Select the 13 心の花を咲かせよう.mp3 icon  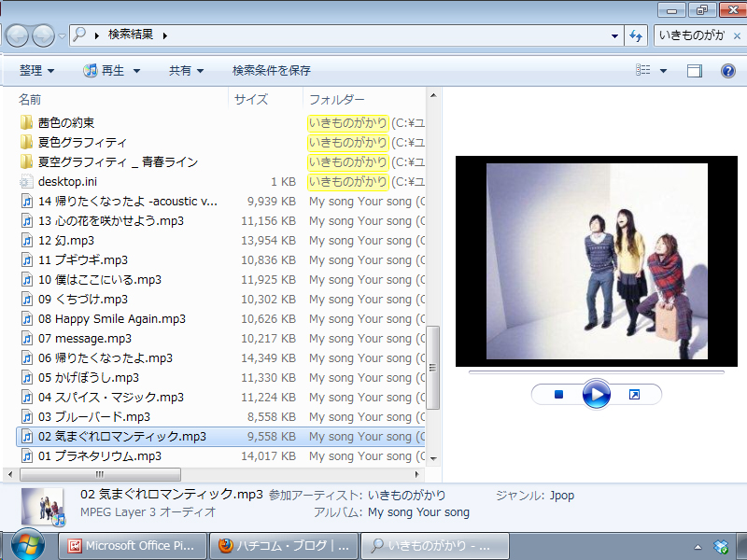(27, 220)
